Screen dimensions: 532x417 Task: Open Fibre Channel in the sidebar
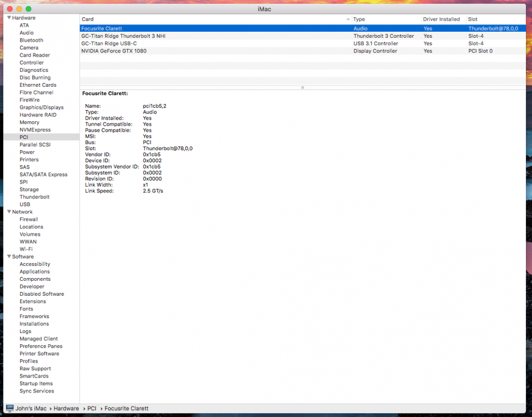coord(36,92)
